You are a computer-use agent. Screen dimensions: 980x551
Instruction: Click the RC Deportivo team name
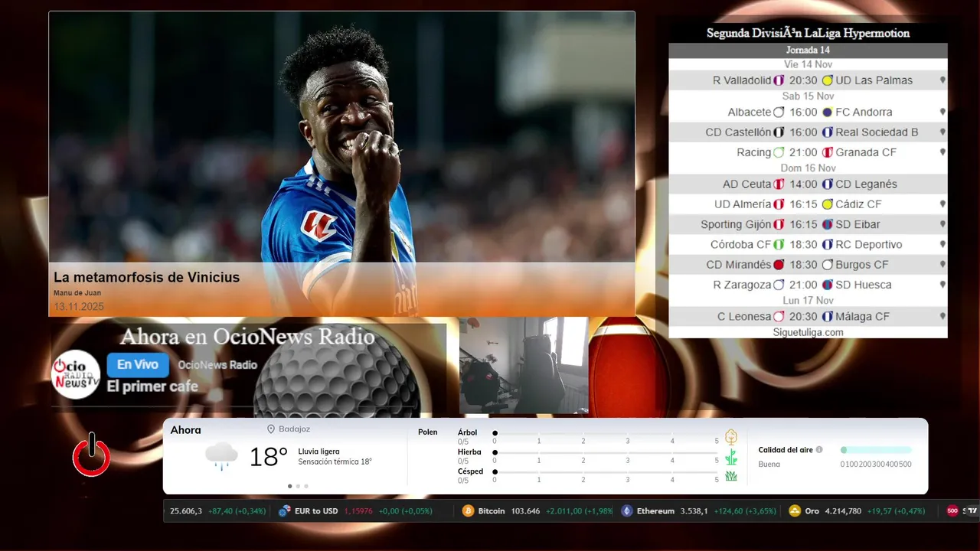coord(869,245)
